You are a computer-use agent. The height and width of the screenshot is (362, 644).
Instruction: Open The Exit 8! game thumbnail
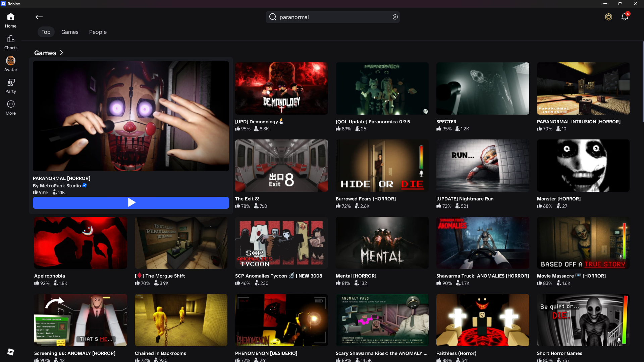tap(281, 166)
